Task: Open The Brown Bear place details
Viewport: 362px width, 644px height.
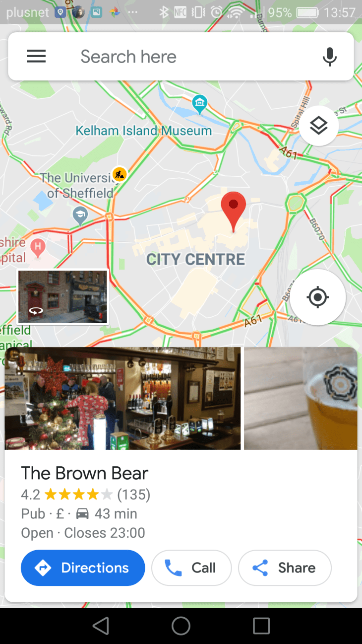Action: (x=84, y=473)
